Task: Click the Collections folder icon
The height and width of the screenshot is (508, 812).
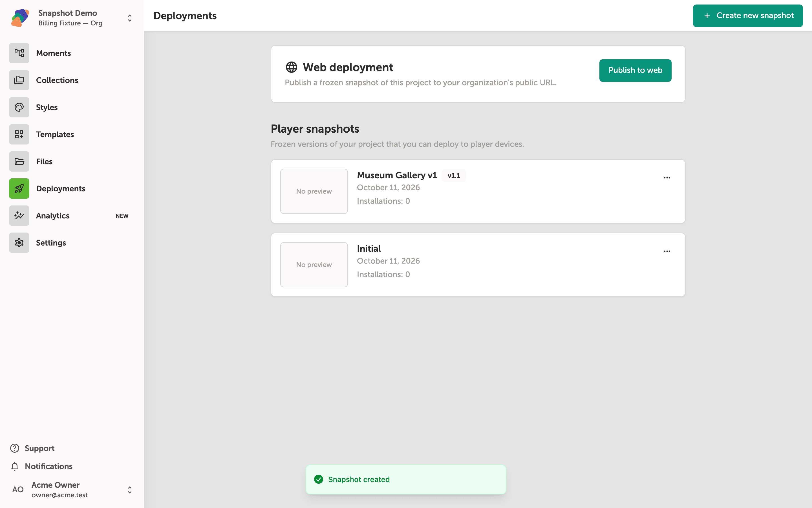Action: [19, 80]
